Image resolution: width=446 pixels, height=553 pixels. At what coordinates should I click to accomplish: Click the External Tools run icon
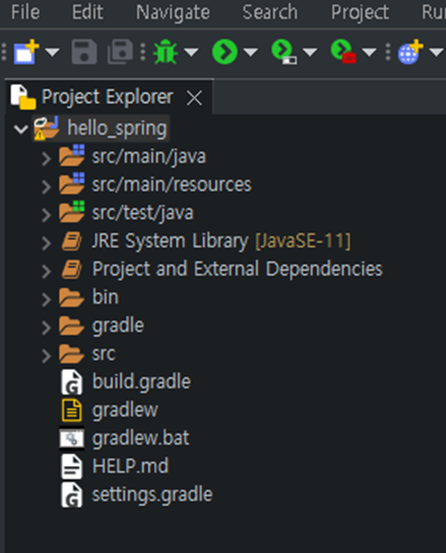click(343, 52)
